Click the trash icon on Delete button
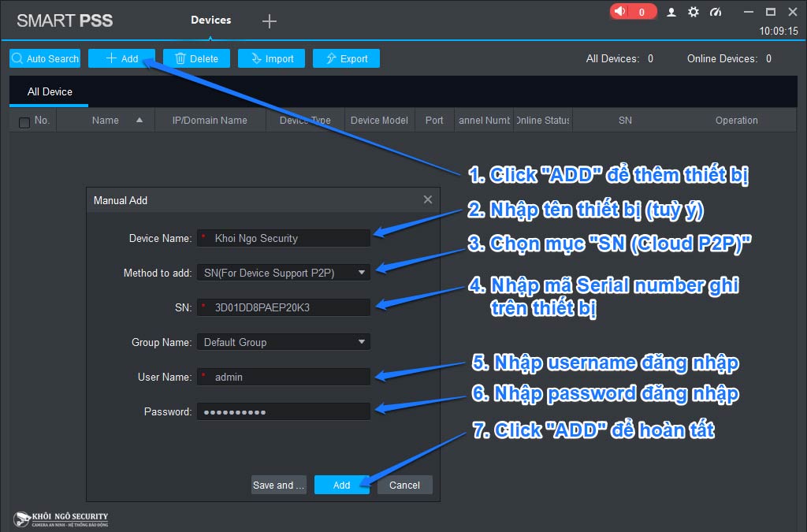The height and width of the screenshot is (532, 807). (x=180, y=58)
